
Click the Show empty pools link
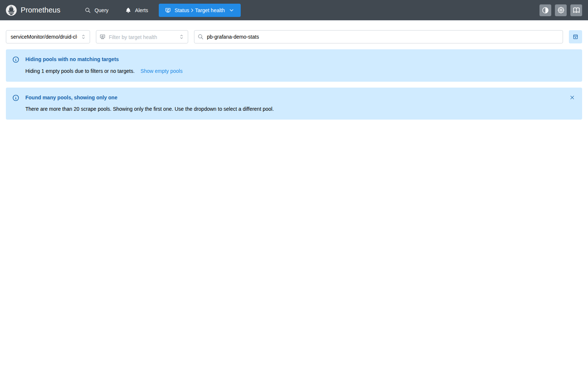pyautogui.click(x=161, y=71)
